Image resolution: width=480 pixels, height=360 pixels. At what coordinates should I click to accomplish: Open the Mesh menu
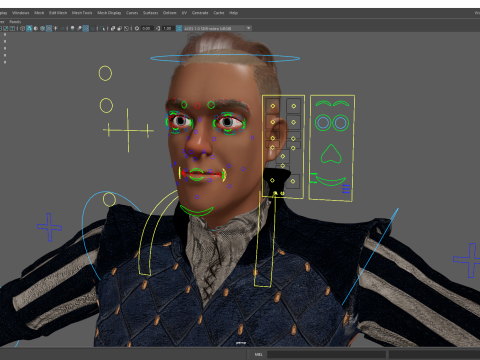pyautogui.click(x=39, y=13)
